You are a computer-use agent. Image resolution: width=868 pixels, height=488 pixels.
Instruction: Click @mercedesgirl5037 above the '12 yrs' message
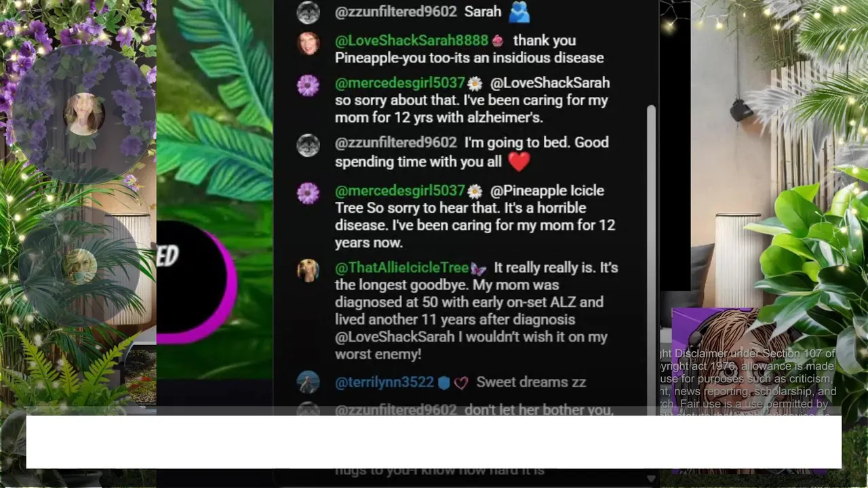(x=400, y=83)
